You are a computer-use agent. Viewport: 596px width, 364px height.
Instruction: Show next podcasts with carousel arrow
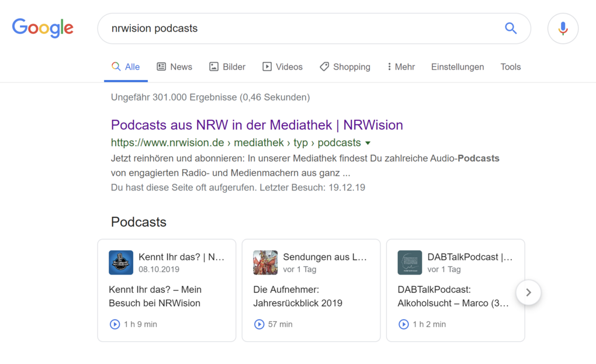(528, 292)
